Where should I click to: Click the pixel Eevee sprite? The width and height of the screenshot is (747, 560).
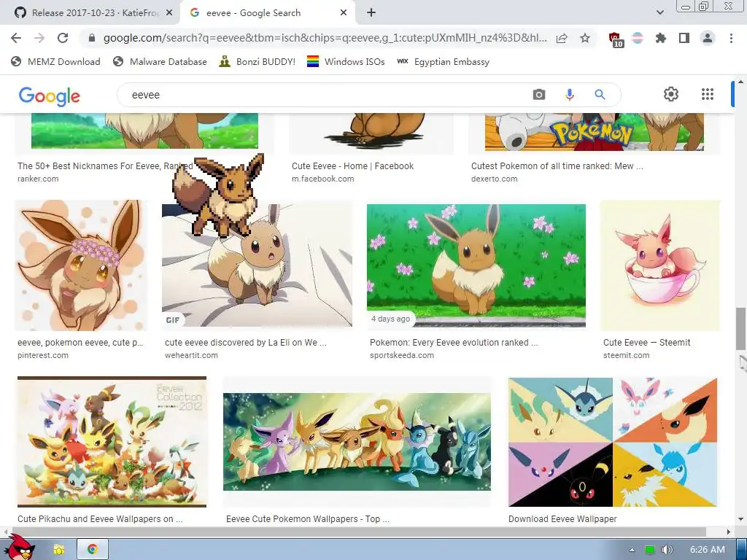click(x=219, y=195)
